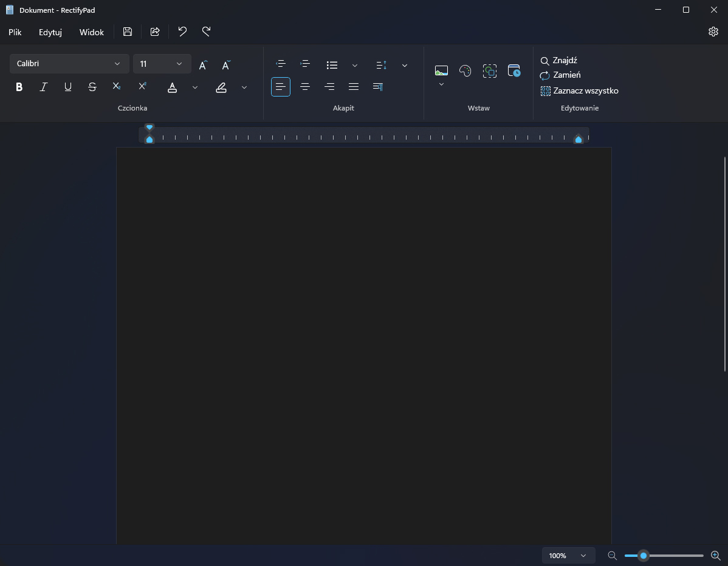The width and height of the screenshot is (728, 566).
Task: Insert a picture into the document
Action: 441,70
